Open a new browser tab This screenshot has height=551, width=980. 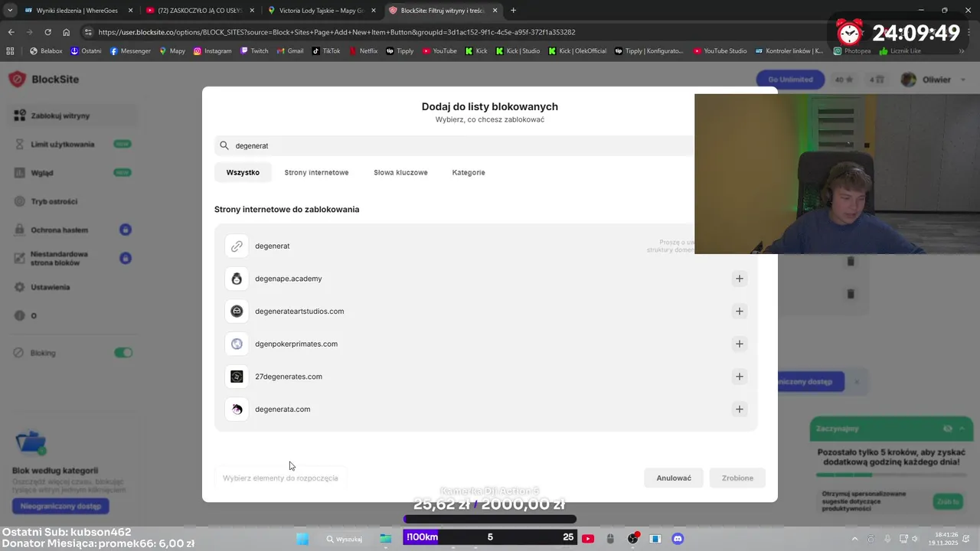point(513,11)
